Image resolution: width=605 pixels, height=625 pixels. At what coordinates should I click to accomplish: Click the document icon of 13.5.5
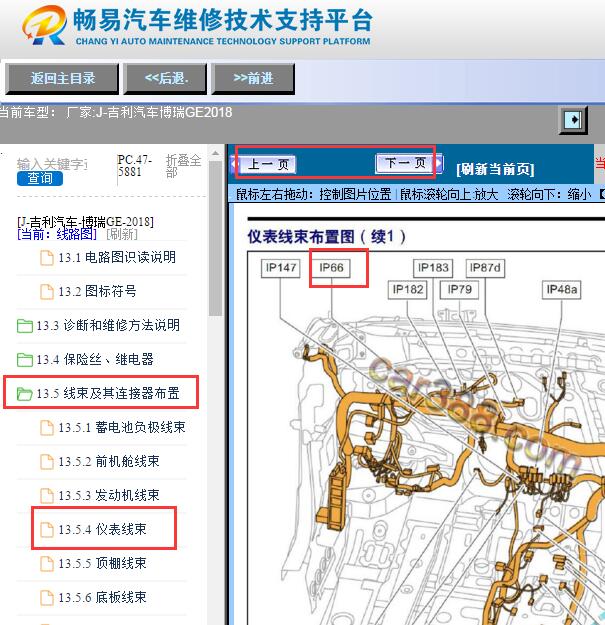(x=47, y=564)
